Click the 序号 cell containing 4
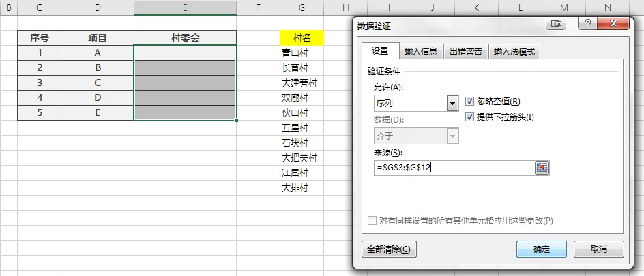Image resolution: width=644 pixels, height=276 pixels. [x=39, y=98]
